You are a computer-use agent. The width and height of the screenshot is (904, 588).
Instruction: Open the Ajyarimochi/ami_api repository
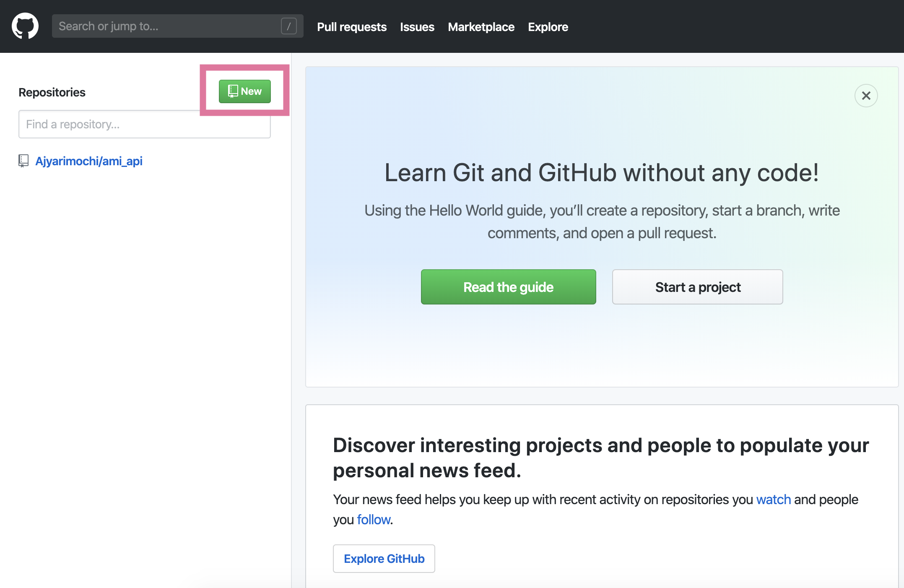coord(89,161)
